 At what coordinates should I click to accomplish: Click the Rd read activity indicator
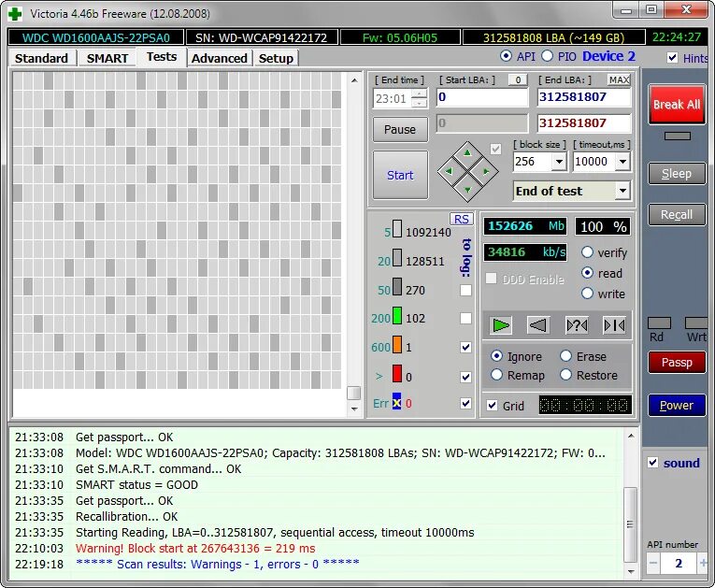[x=659, y=323]
